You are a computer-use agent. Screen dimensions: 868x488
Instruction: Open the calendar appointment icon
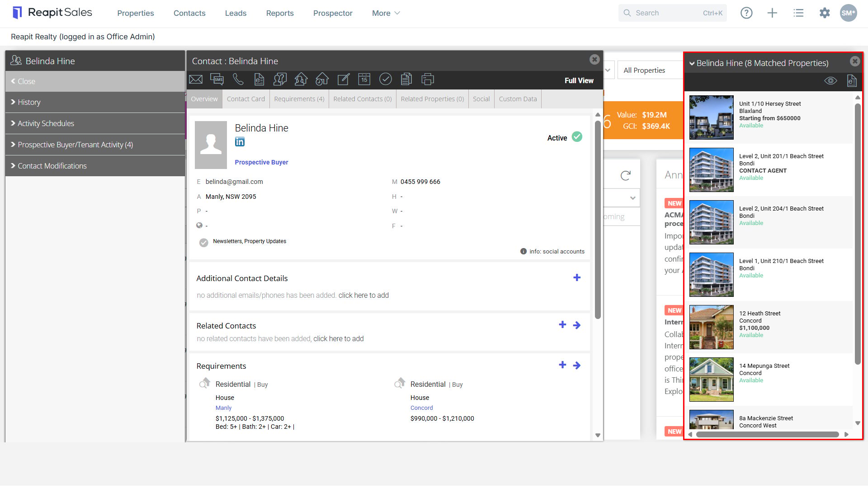pos(364,80)
